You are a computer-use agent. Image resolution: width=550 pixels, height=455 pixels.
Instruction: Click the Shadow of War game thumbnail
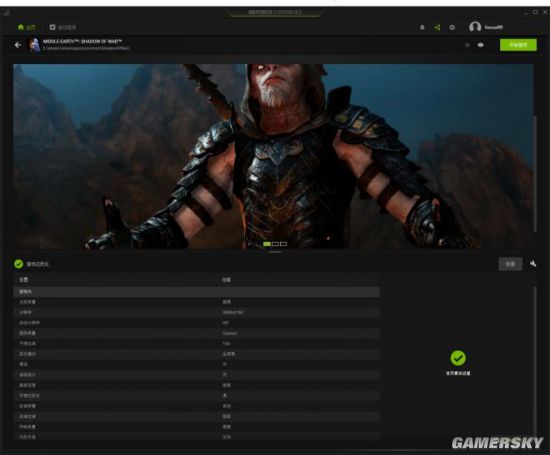tap(34, 45)
